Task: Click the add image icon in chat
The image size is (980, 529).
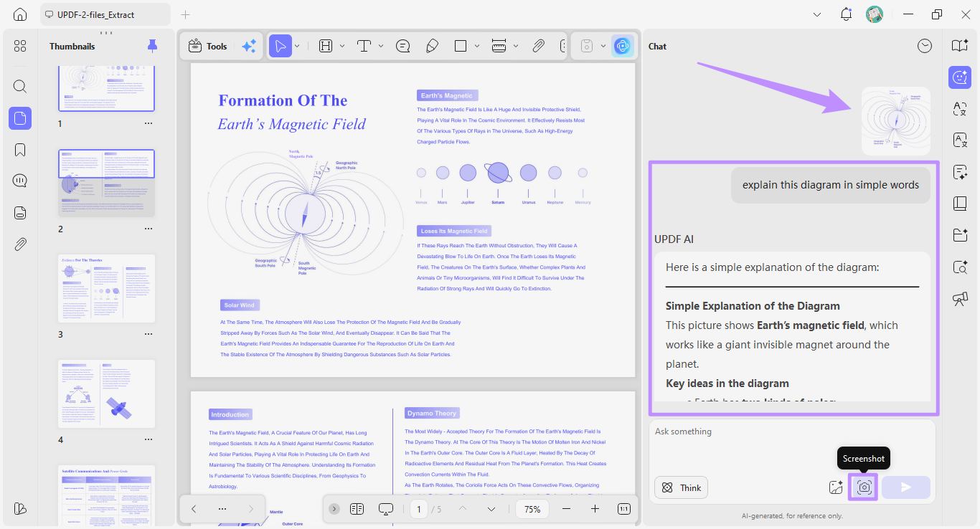Action: (835, 487)
